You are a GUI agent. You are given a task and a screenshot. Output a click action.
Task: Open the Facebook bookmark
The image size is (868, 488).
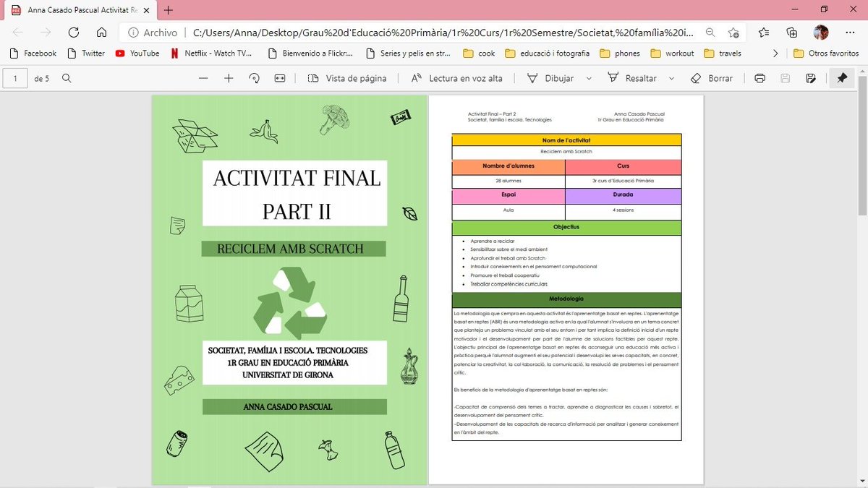tap(32, 53)
